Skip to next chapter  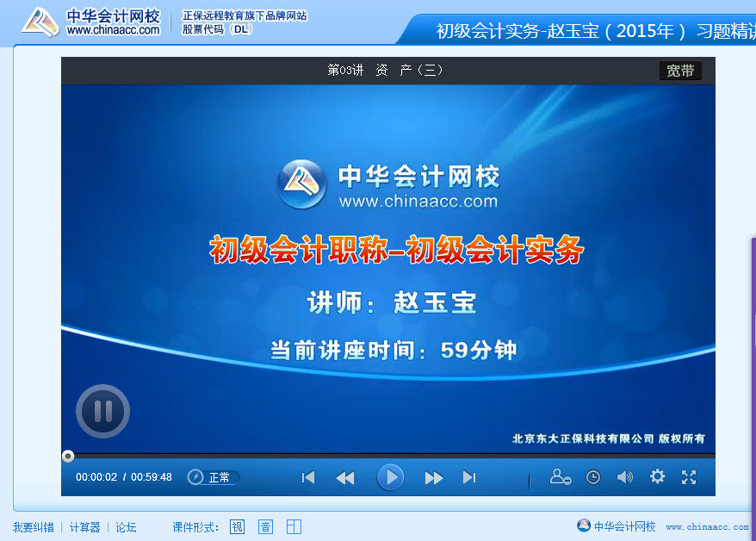click(469, 477)
